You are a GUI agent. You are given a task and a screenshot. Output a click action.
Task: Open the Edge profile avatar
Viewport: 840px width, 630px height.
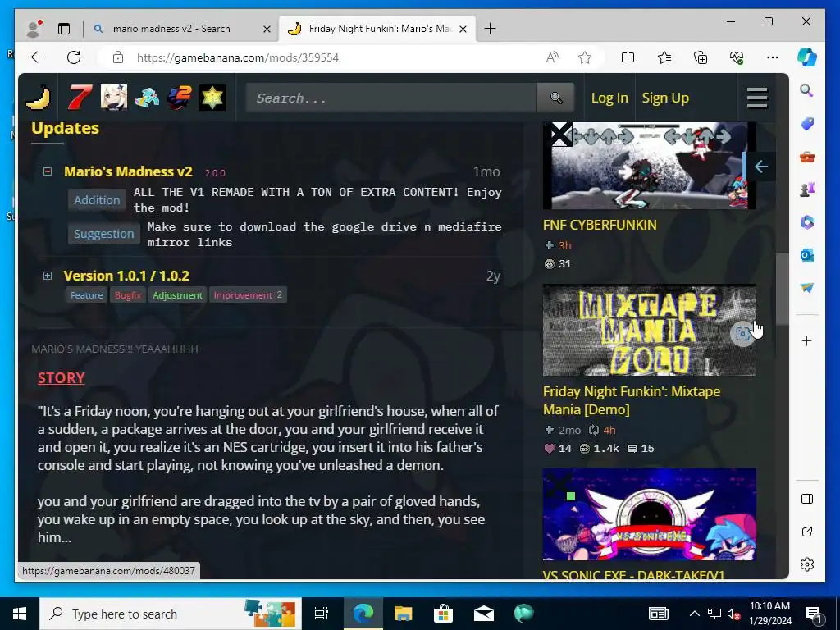34,29
